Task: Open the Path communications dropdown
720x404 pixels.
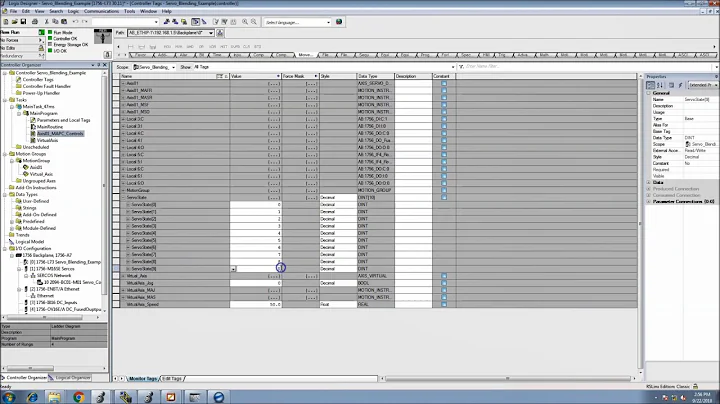Action: (211, 33)
